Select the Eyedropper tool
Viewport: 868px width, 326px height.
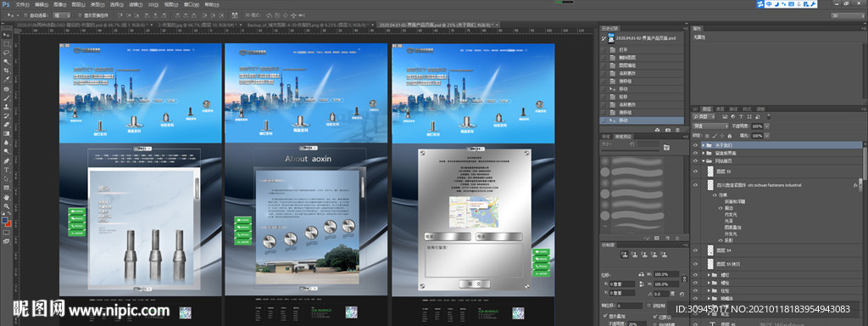[x=6, y=79]
